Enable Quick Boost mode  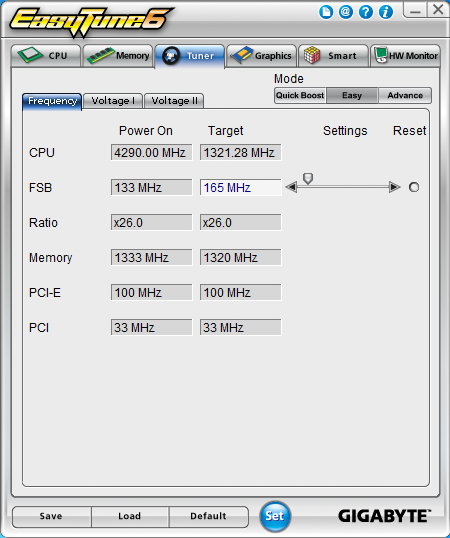pos(300,95)
